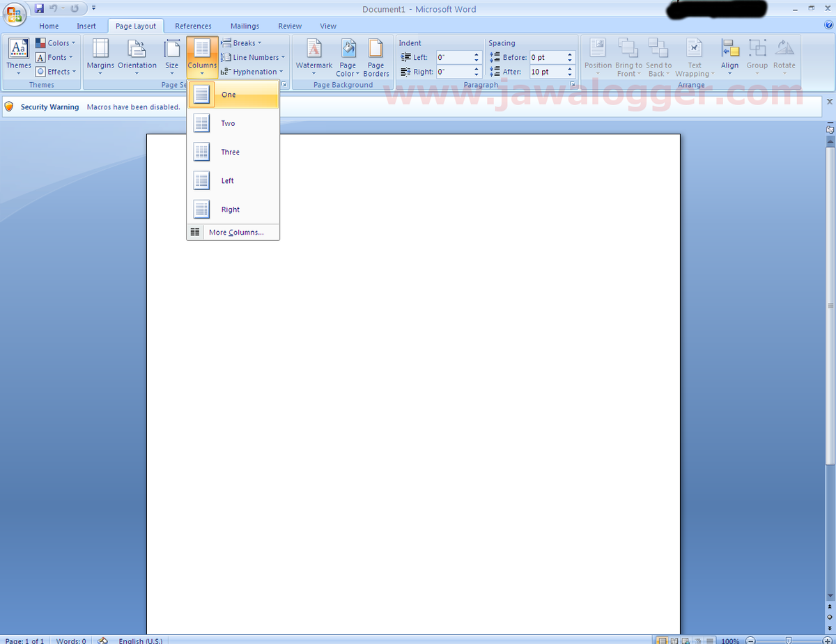Choose the Left column preset

click(233, 181)
